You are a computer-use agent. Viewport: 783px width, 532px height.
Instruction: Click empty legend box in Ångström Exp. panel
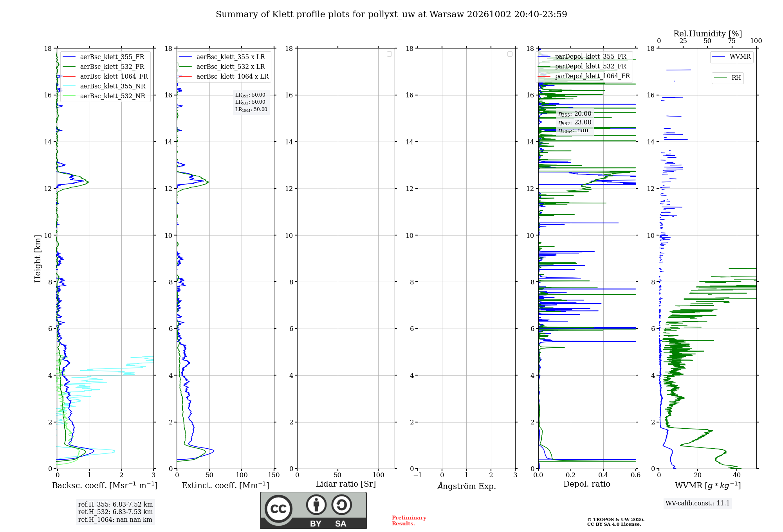510,54
